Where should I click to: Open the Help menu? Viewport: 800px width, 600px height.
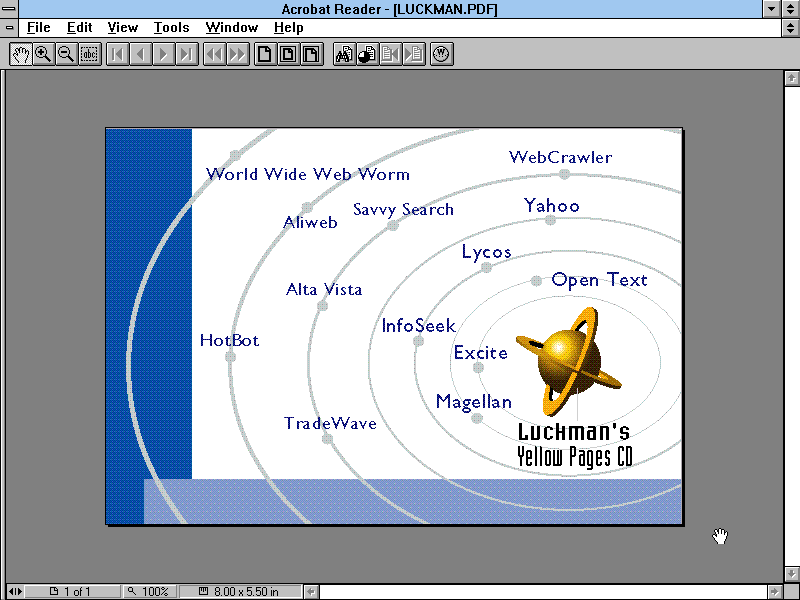click(288, 28)
